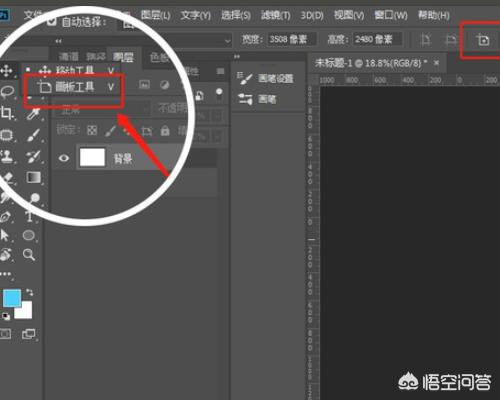Viewport: 500px width, 400px height.
Task: Collapse the brush panel dock double-arrow
Action: pyautogui.click(x=237, y=56)
